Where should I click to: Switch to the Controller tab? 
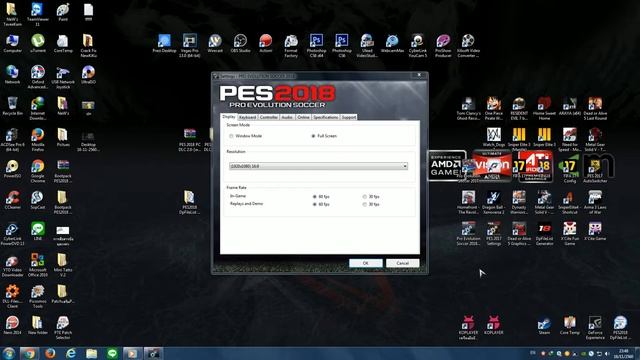click(269, 117)
